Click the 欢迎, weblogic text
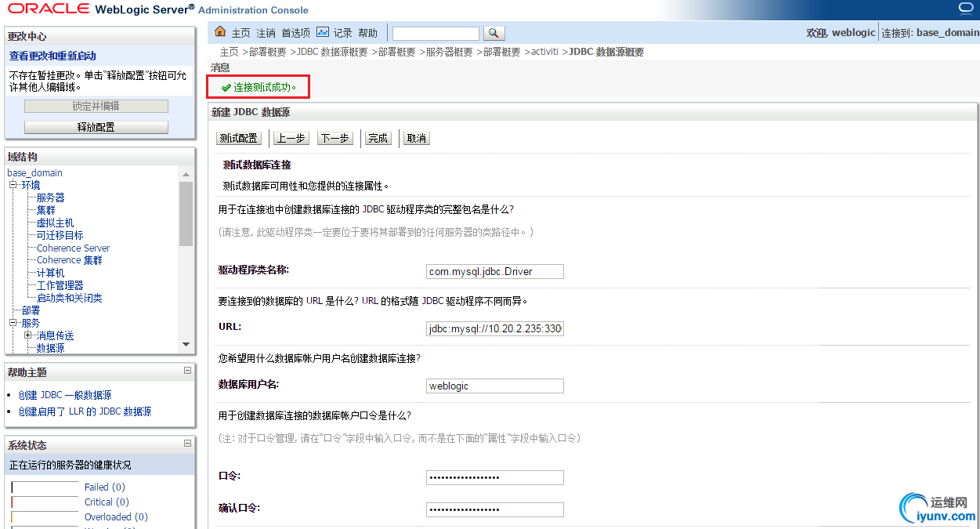 tap(841, 33)
